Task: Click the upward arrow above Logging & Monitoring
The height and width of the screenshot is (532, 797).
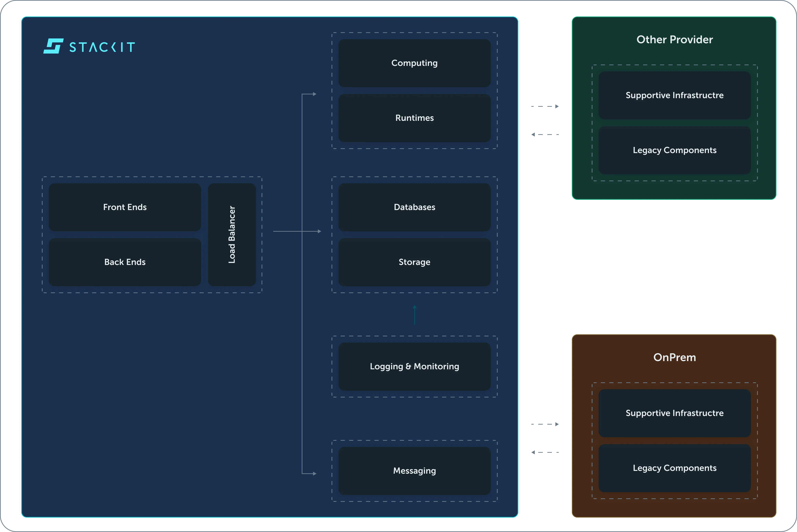Action: click(x=414, y=315)
